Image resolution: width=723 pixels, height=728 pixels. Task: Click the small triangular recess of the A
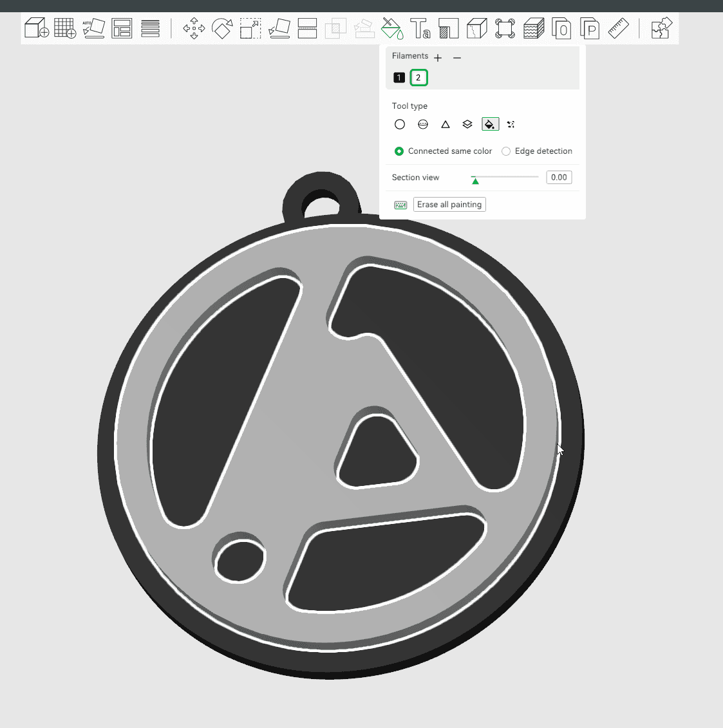point(379,453)
